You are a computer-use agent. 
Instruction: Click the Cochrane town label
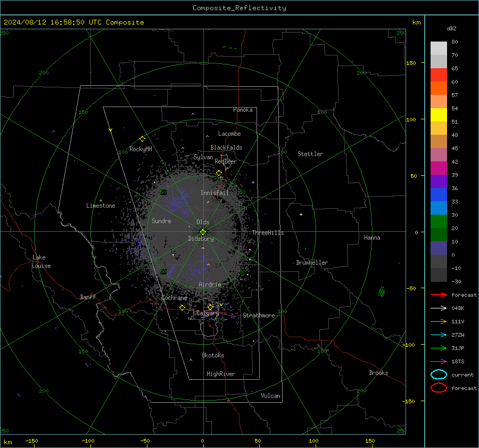coord(174,298)
